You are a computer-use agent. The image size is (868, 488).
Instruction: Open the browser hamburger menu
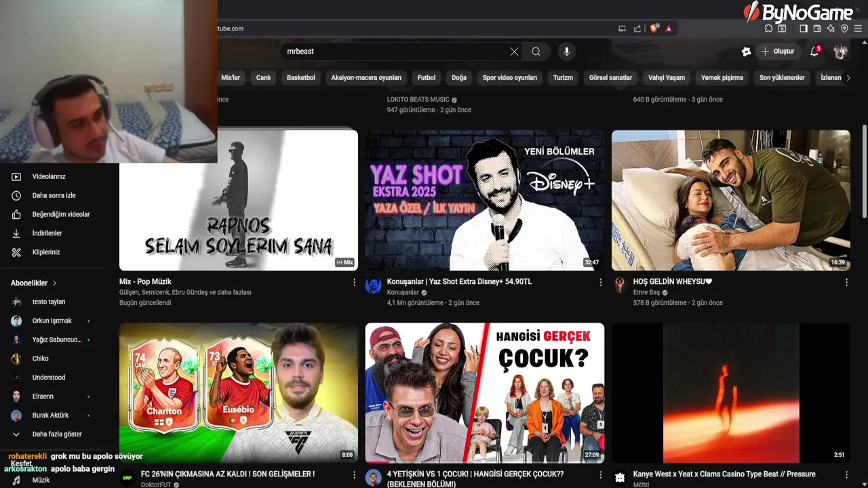click(858, 28)
